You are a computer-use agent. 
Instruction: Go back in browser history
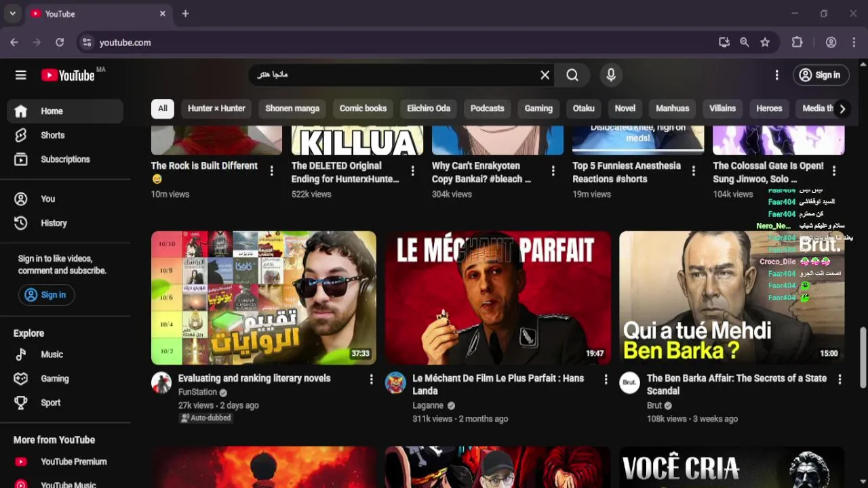(x=14, y=42)
